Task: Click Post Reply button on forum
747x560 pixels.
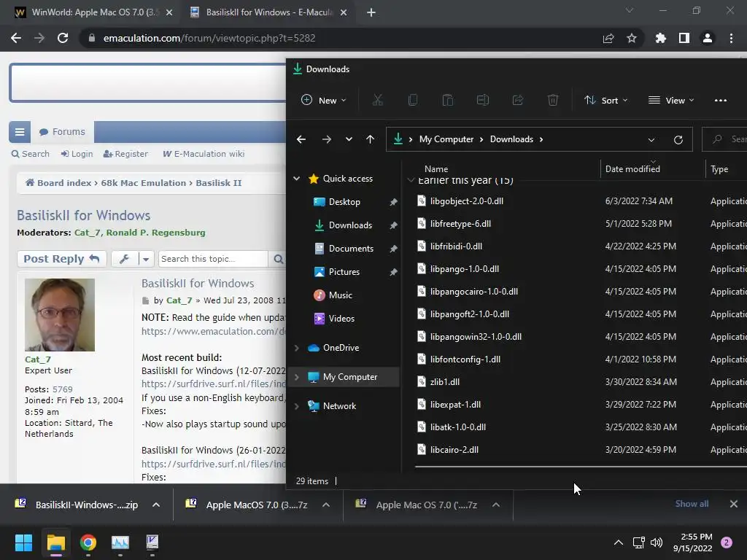Action: tap(61, 259)
